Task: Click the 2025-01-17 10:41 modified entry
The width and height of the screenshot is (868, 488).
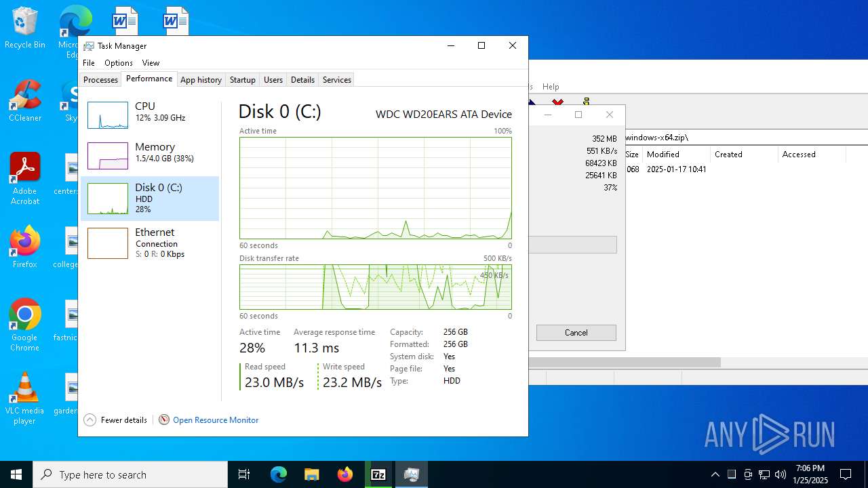Action: 676,169
